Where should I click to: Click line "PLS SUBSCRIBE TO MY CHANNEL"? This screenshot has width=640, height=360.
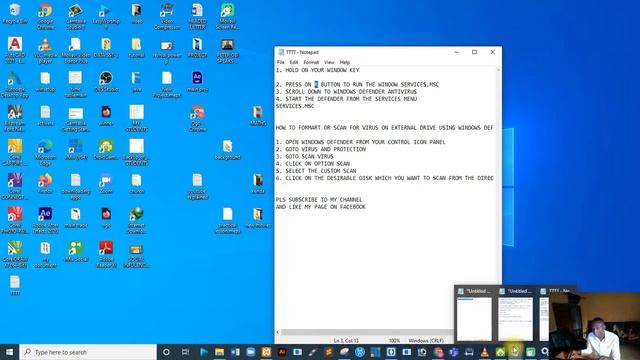click(x=319, y=200)
